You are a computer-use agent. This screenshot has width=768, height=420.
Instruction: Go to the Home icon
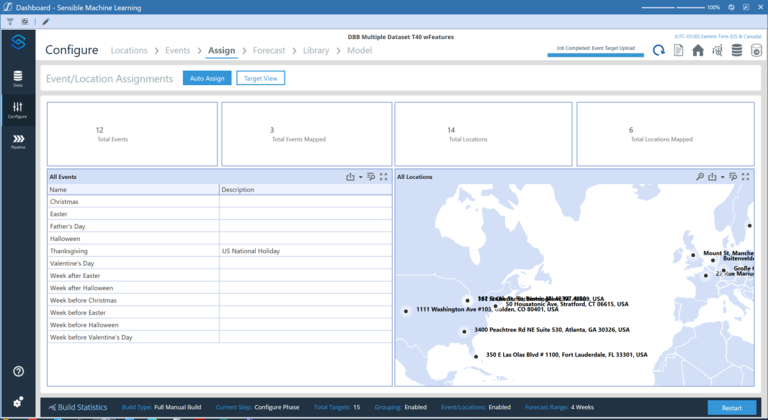coord(698,50)
